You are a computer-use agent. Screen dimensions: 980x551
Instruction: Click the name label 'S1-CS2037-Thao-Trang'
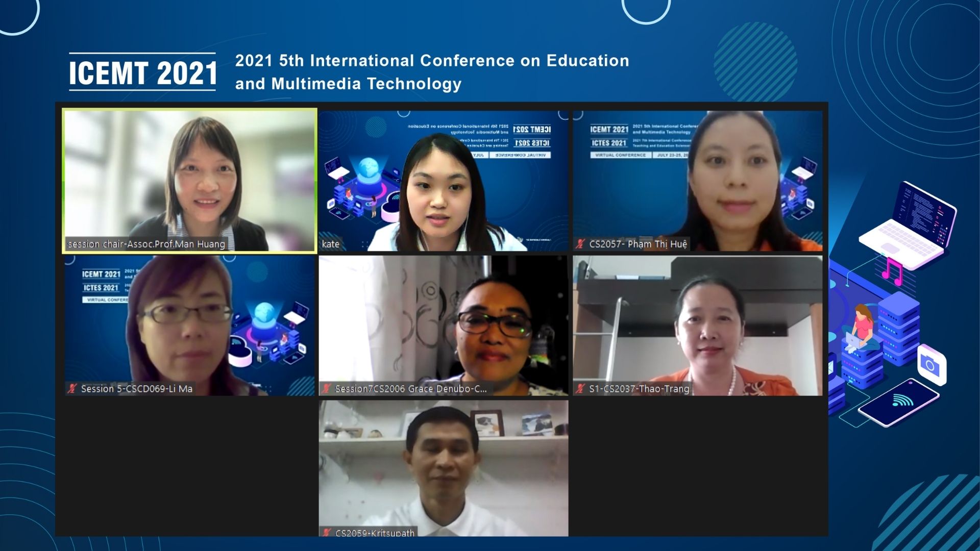tap(639, 389)
